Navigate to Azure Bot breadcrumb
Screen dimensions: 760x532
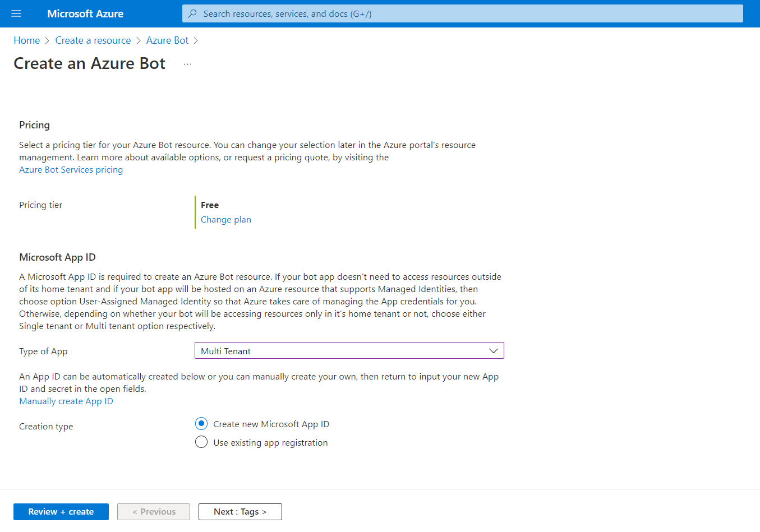(x=167, y=40)
